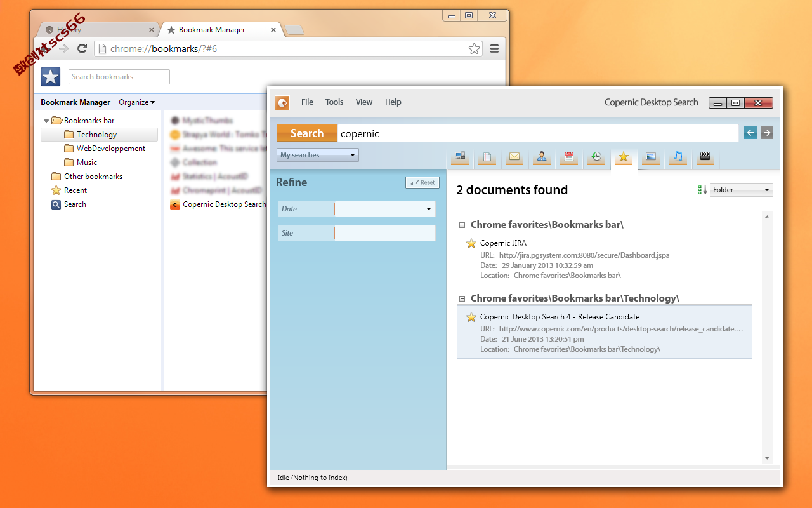Click the Idle (Nothing to index) status text
812x508 pixels.
312,478
